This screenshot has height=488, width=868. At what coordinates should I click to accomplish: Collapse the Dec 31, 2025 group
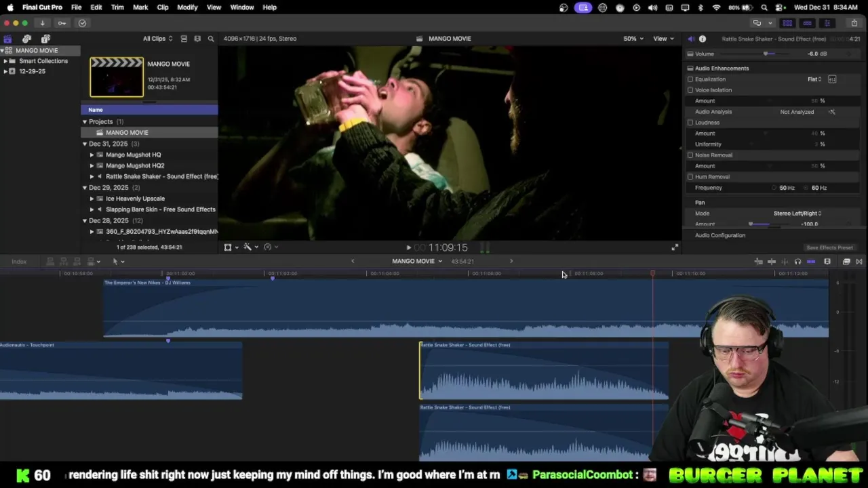pos(85,144)
